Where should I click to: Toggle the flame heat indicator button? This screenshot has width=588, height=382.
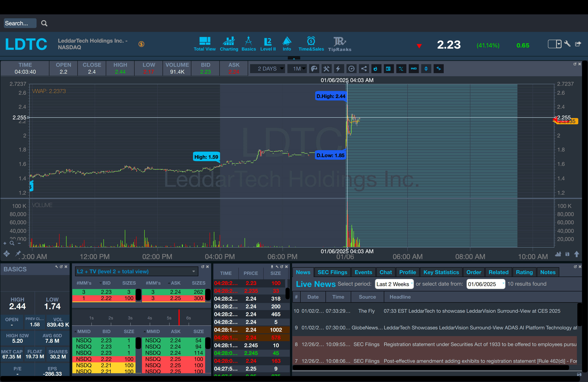(375, 69)
